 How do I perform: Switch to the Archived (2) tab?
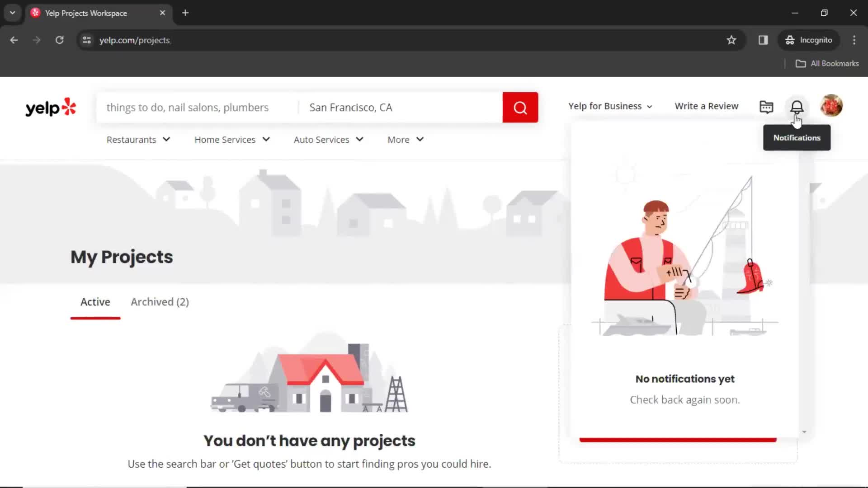click(160, 301)
